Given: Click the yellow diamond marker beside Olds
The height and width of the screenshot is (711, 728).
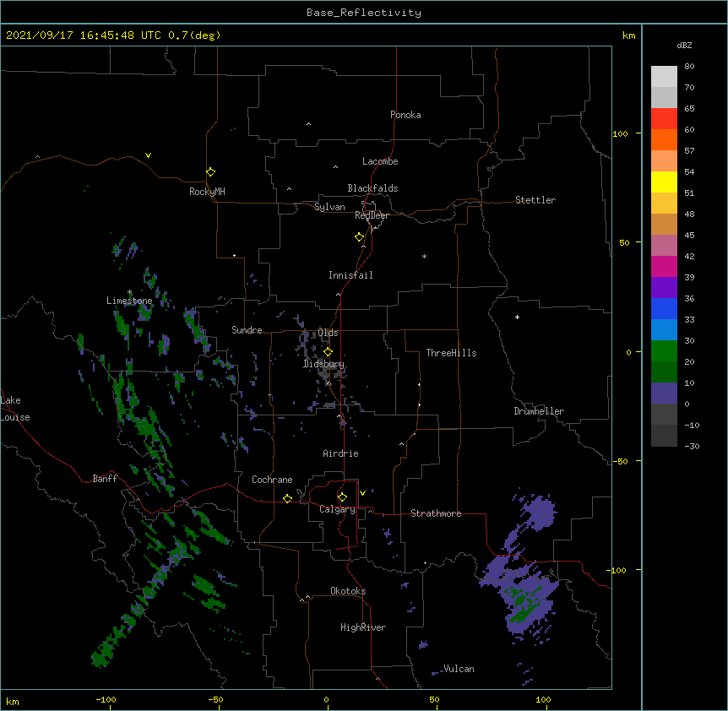Looking at the screenshot, I should tap(329, 351).
